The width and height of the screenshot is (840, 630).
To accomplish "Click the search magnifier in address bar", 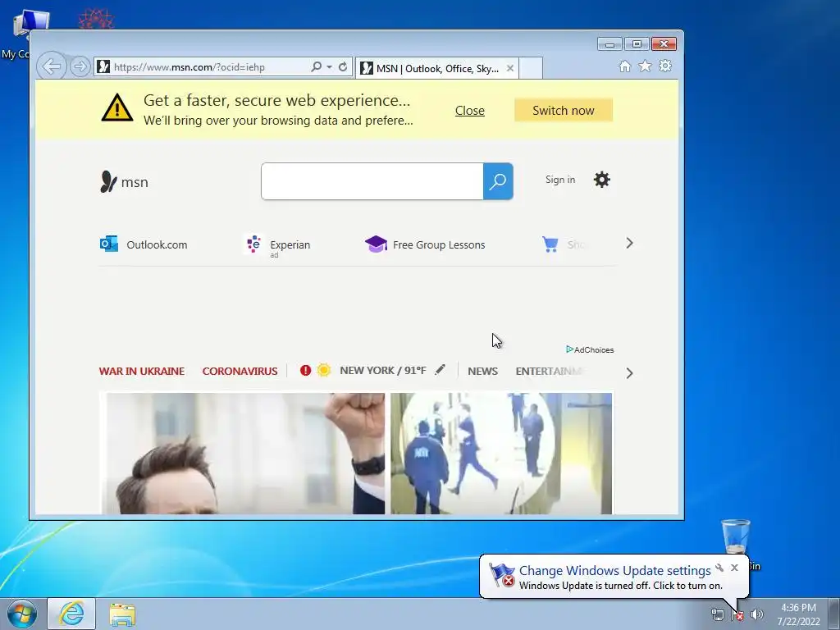I will [316, 67].
